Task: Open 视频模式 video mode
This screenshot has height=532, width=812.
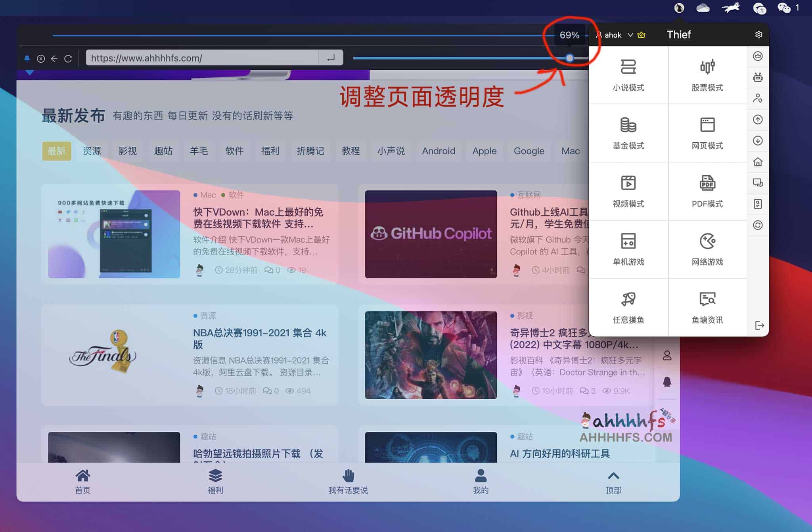Action: pyautogui.click(x=628, y=191)
